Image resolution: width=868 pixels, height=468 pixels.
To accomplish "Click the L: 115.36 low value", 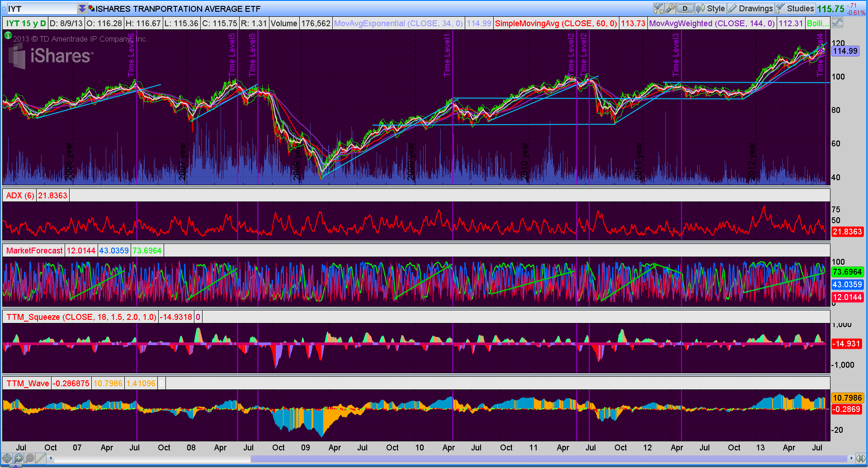I will (x=181, y=23).
